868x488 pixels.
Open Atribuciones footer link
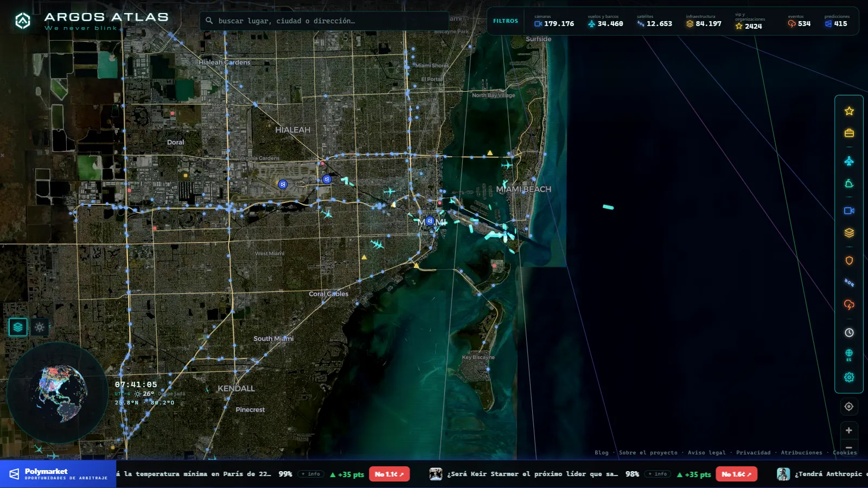point(801,452)
